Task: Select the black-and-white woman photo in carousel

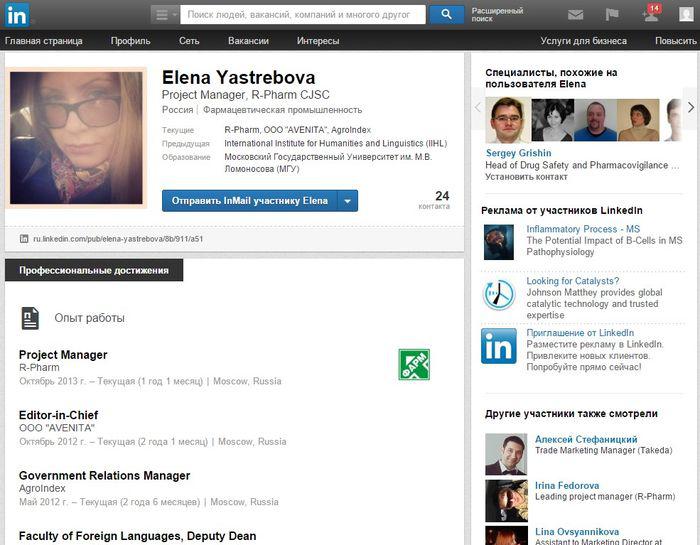Action: pos(553,120)
